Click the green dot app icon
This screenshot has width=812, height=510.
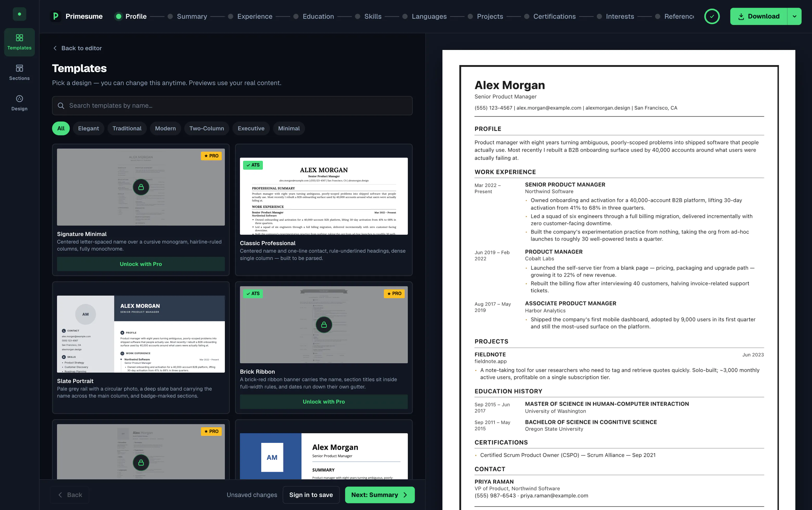pyautogui.click(x=19, y=14)
